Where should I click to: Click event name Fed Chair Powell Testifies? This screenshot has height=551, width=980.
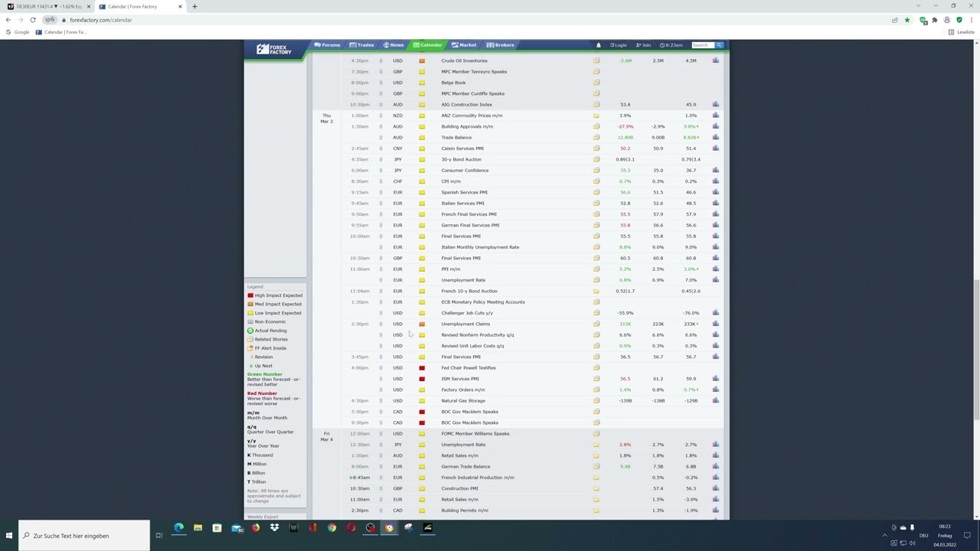click(x=469, y=367)
